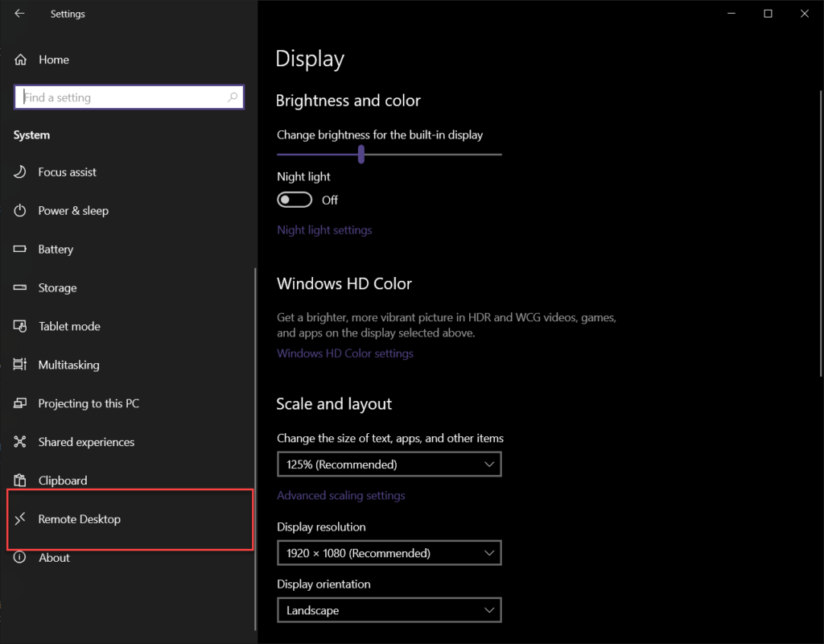Click the Clipboard icon in the sidebar
Viewport: 824px width, 644px height.
point(20,480)
